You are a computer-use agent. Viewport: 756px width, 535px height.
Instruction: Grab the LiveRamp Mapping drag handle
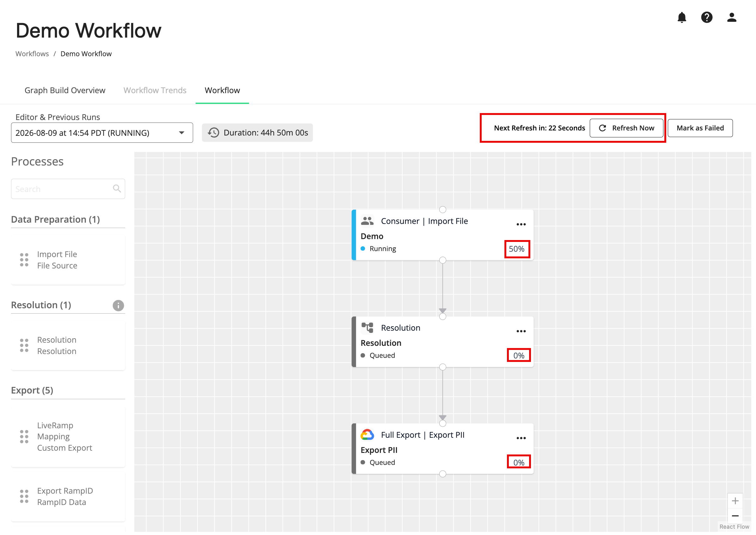click(x=24, y=436)
